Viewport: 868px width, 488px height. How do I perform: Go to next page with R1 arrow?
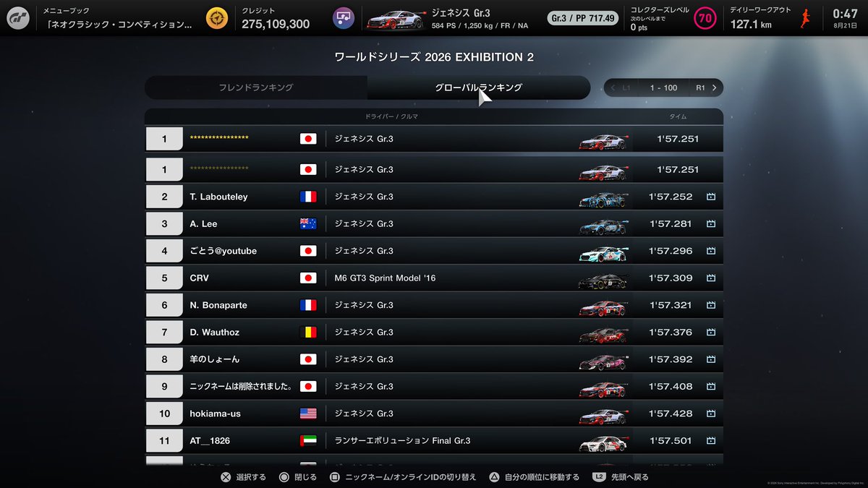click(x=707, y=87)
